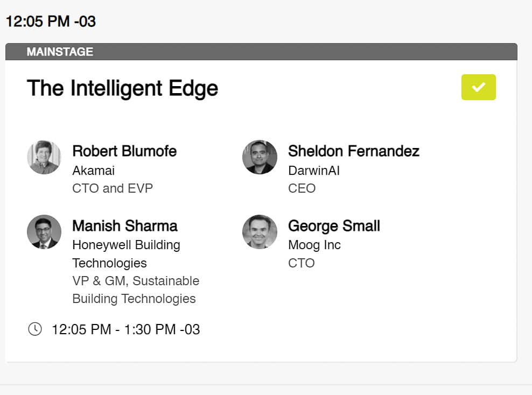This screenshot has height=395, width=532.
Task: Click the 12:05 PM - 1:30 PM time range
Action: [x=125, y=329]
